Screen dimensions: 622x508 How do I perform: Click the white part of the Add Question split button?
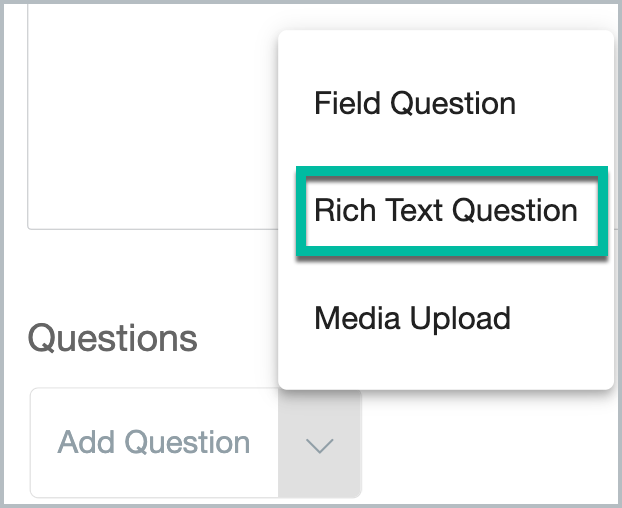(154, 443)
